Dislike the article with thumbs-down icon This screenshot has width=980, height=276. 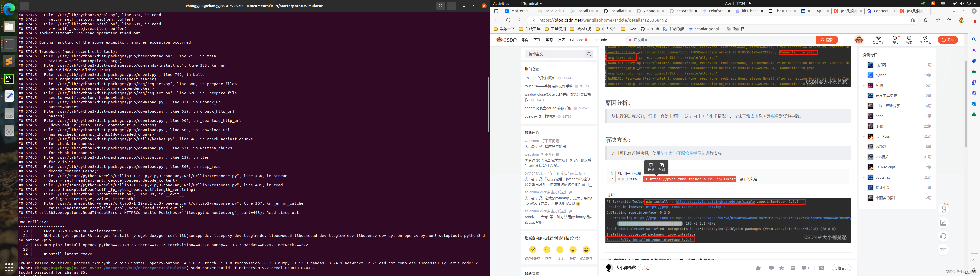pyautogui.click(x=771, y=268)
